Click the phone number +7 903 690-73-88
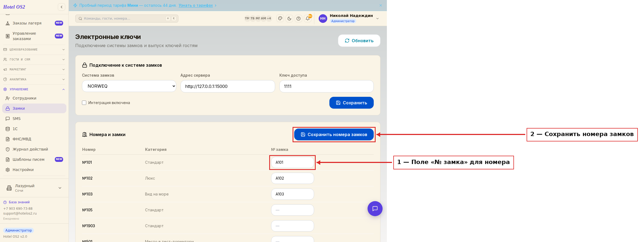 tap(18, 209)
